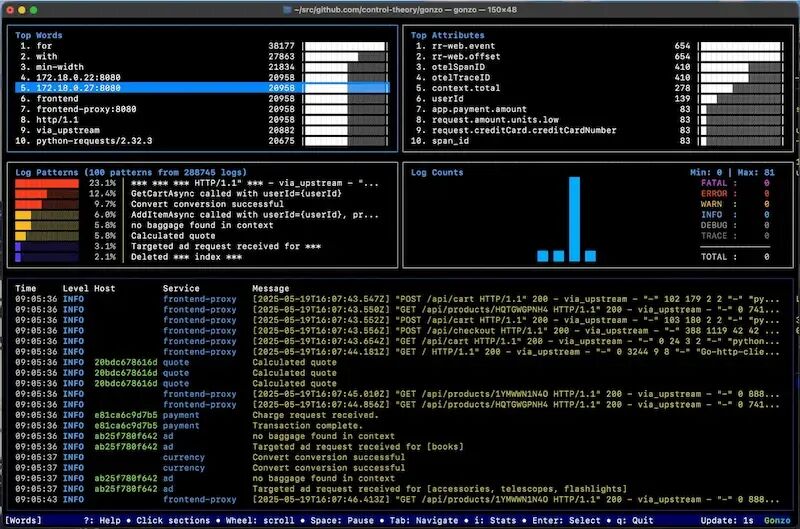Image resolution: width=800 pixels, height=529 pixels.
Task: Click the 'otelSpanID' attribute row
Action: (597, 67)
